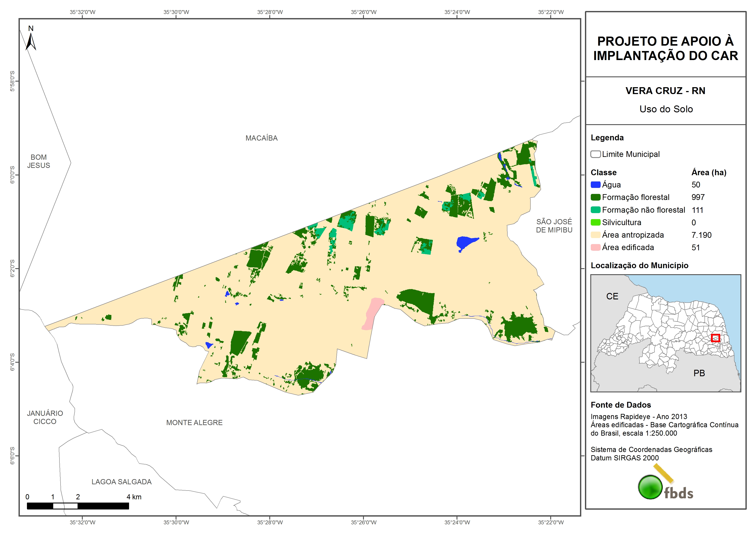Click the red locator square on inset map
This screenshot has width=756, height=534.
715,338
